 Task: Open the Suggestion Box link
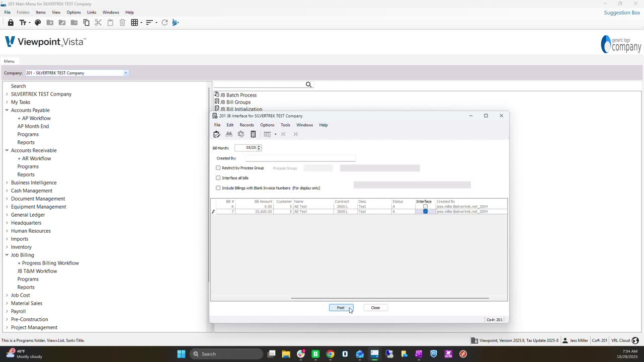click(x=622, y=13)
